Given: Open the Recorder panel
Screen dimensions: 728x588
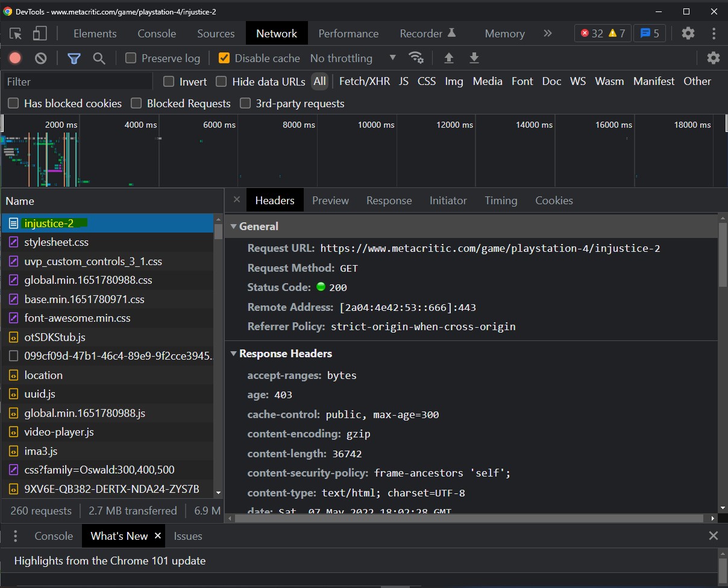Looking at the screenshot, I should coord(428,33).
